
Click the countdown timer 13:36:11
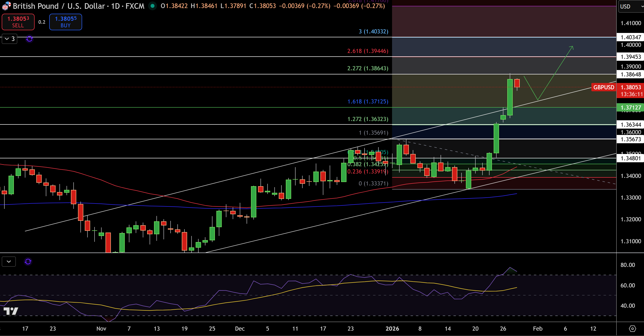pos(632,94)
